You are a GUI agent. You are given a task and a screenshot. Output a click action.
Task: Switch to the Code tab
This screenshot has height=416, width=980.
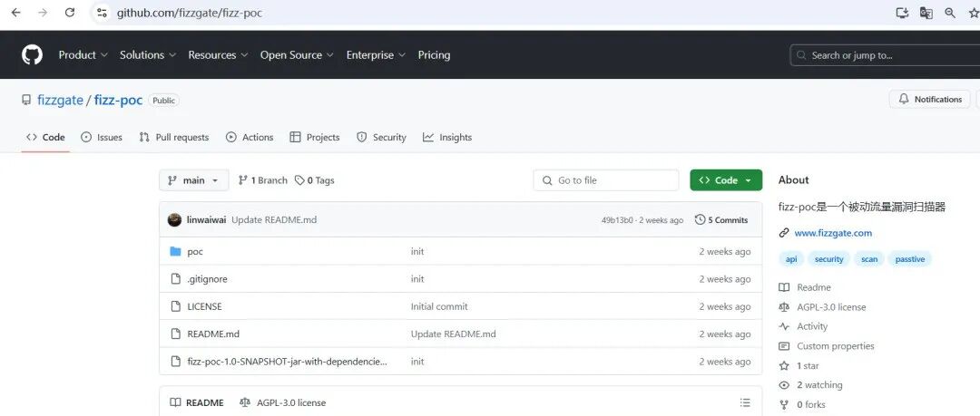click(x=45, y=138)
